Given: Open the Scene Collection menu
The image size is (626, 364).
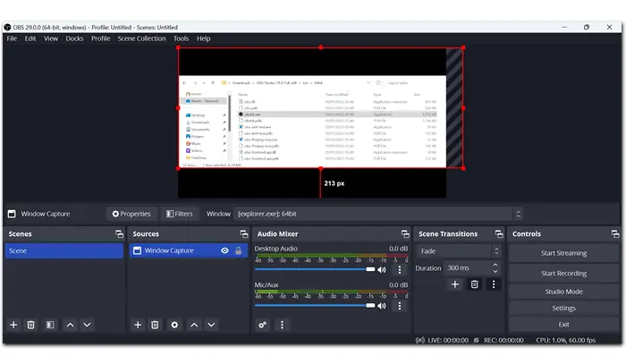Looking at the screenshot, I should (x=141, y=38).
